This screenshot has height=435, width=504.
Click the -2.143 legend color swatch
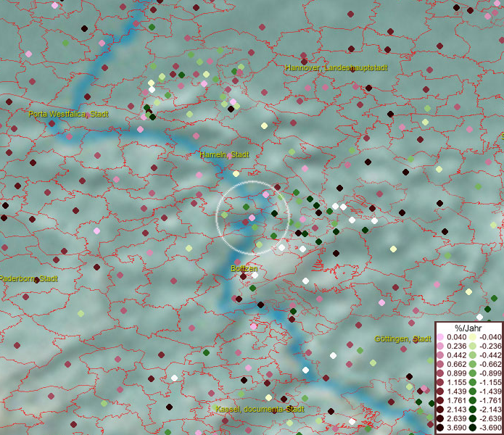click(x=473, y=410)
